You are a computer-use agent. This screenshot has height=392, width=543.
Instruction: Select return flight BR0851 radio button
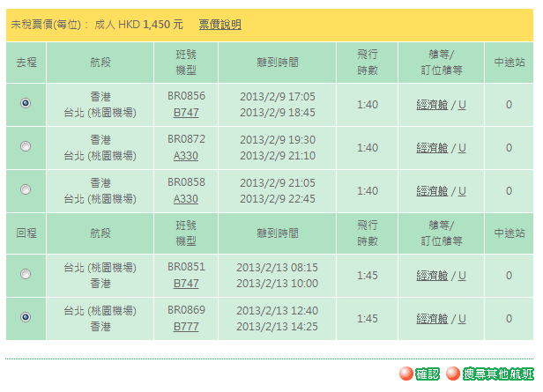[26, 274]
